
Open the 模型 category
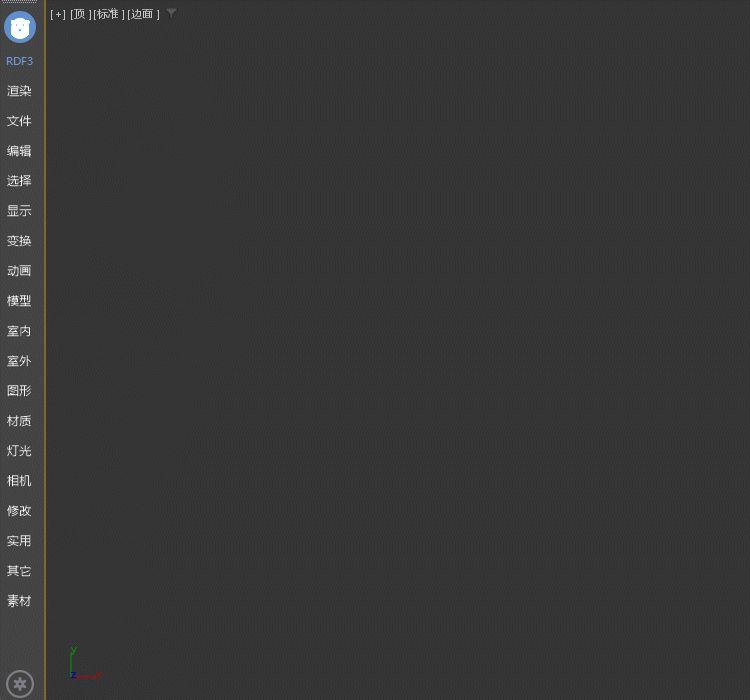tap(20, 301)
